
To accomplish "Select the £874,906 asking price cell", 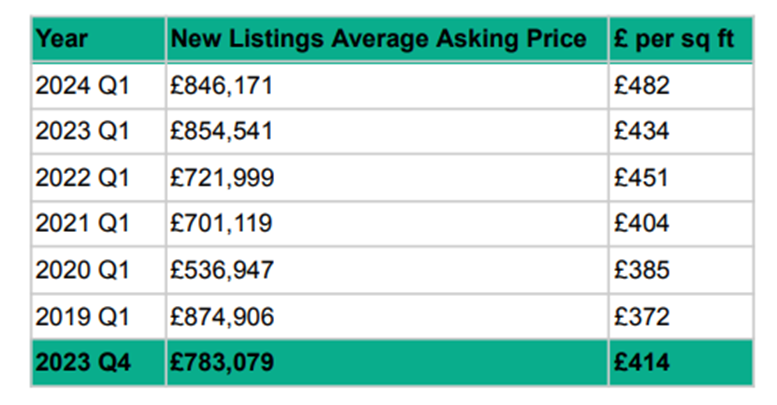I will [222, 316].
